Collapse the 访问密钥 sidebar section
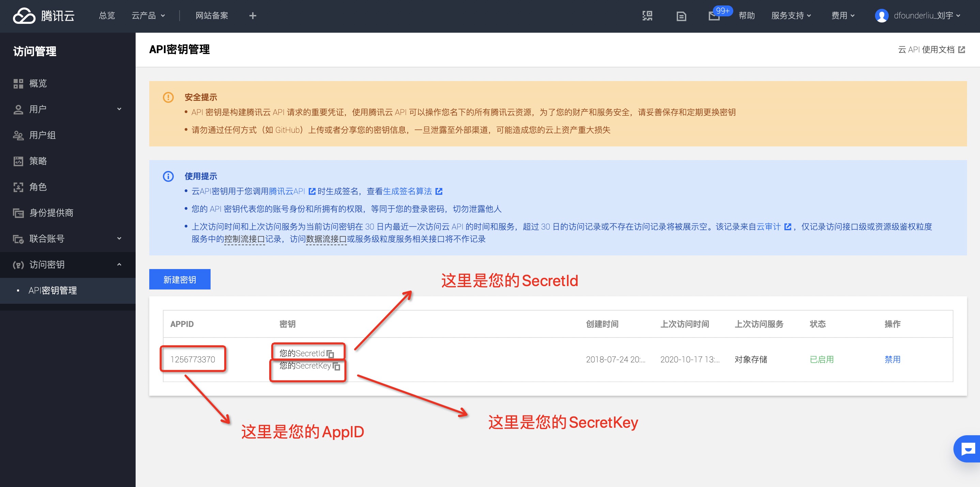Screen dimensions: 980x487 [x=68, y=265]
